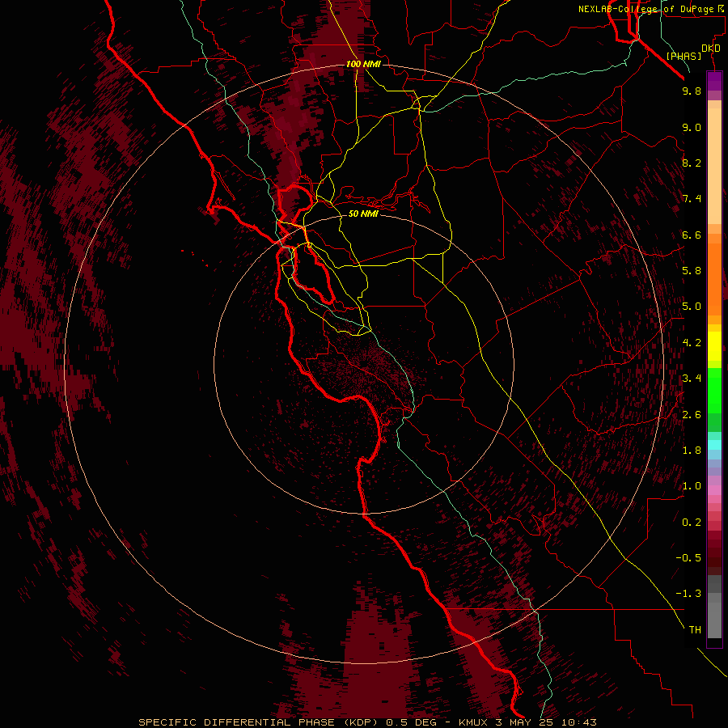Click the bright green segment of color bar
This screenshot has width=728, height=728.
(x=714, y=390)
